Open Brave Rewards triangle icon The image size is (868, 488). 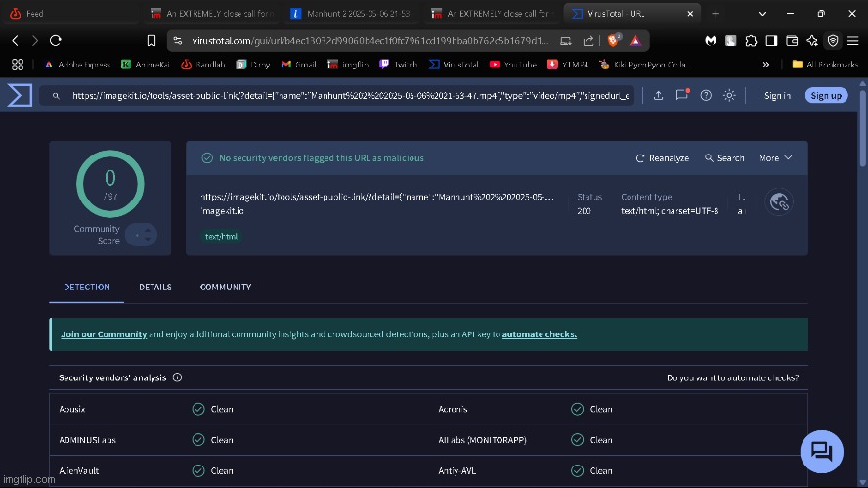[635, 40]
